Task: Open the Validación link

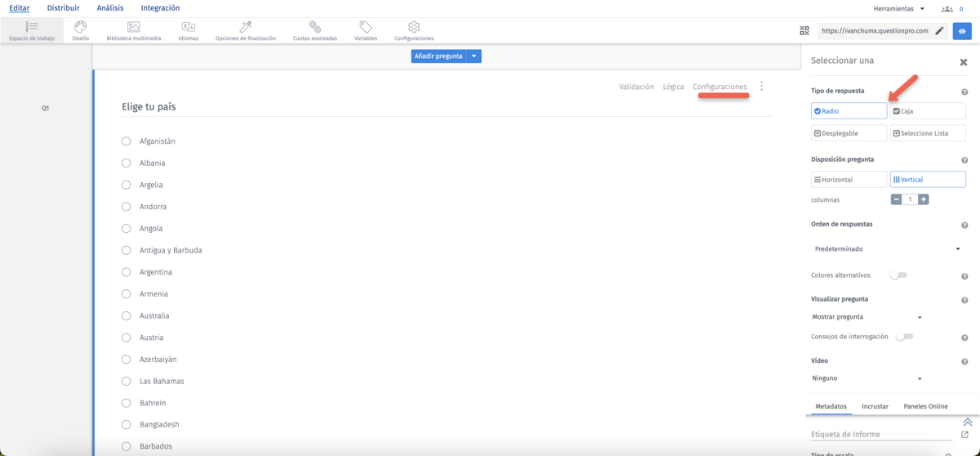Action: pyautogui.click(x=636, y=87)
